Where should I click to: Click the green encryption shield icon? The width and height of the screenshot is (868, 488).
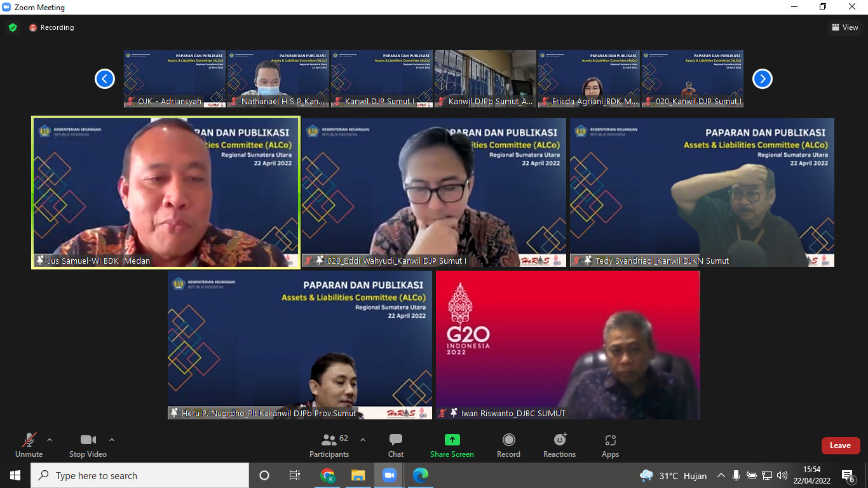click(x=13, y=27)
